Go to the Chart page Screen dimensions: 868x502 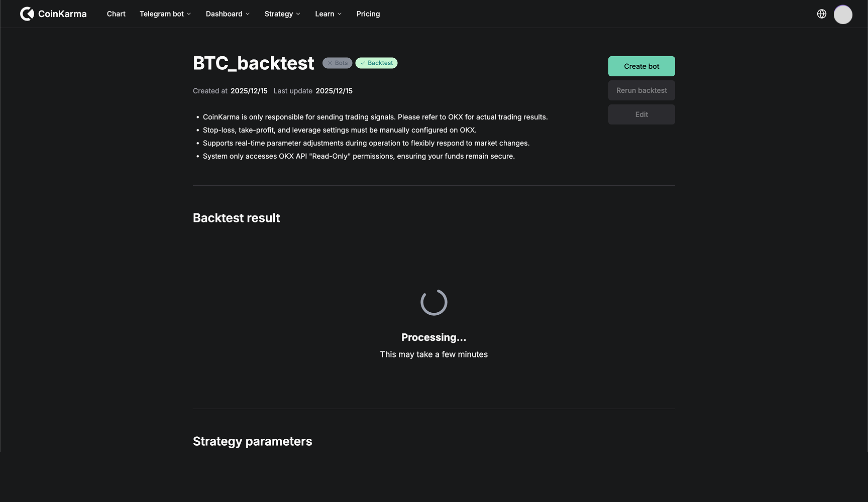[116, 14]
